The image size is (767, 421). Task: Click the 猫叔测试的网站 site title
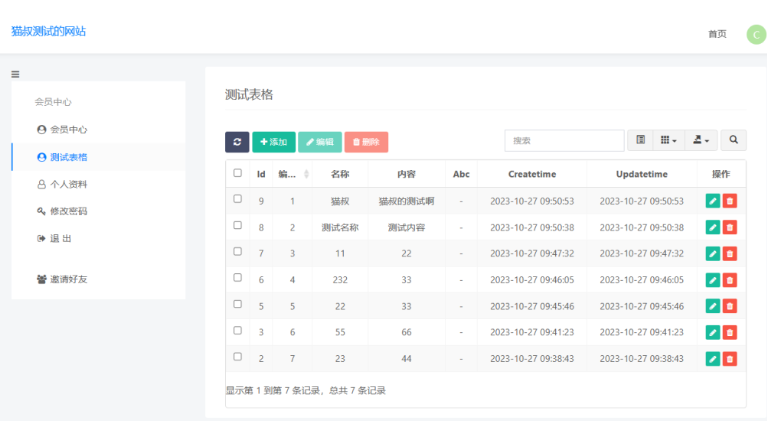point(48,31)
